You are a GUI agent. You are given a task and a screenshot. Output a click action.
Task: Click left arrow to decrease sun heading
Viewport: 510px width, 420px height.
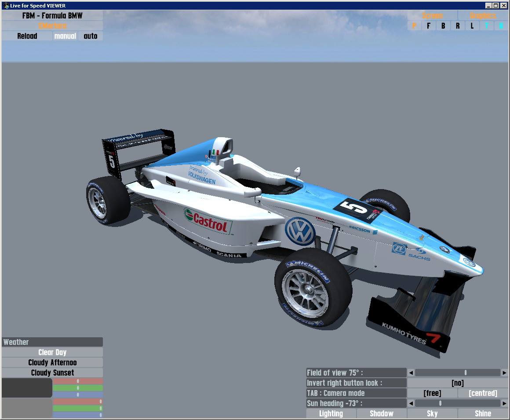(411, 403)
